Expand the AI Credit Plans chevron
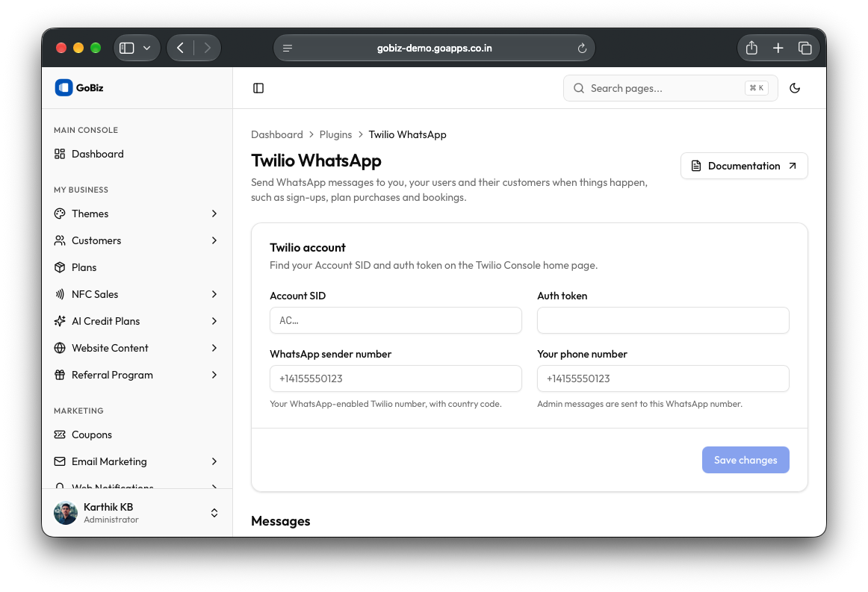The height and width of the screenshot is (592, 868). 214,321
